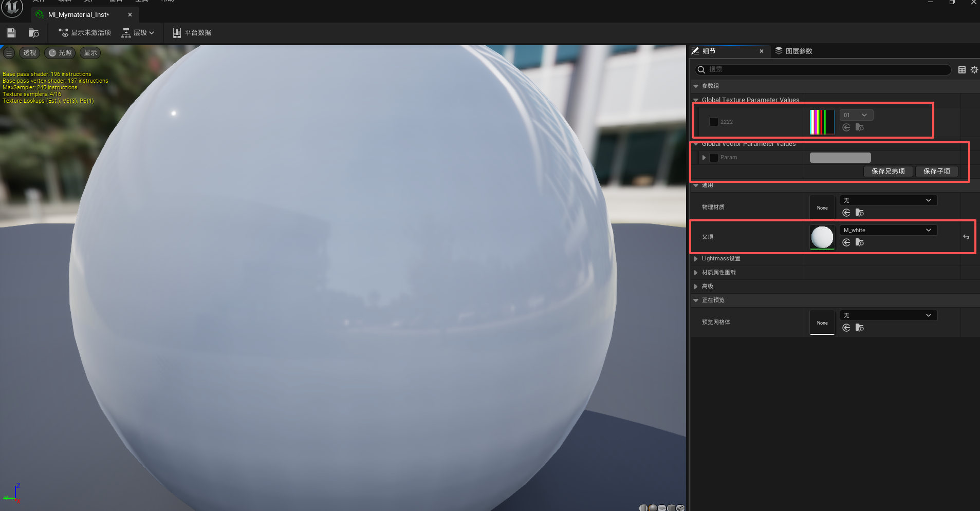The height and width of the screenshot is (511, 980).
Task: Click the 物理材质 None thumbnail
Action: pos(822,207)
